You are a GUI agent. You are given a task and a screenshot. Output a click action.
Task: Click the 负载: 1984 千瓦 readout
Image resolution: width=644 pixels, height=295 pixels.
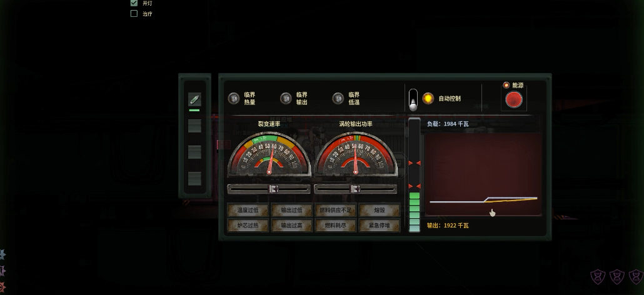click(448, 124)
